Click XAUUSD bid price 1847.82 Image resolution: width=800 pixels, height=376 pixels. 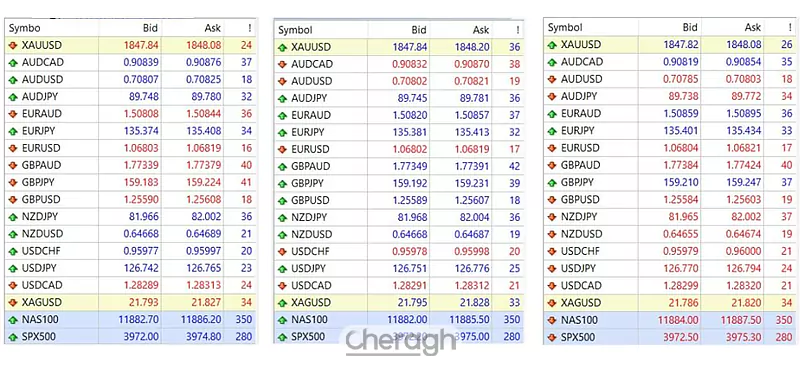click(x=681, y=45)
